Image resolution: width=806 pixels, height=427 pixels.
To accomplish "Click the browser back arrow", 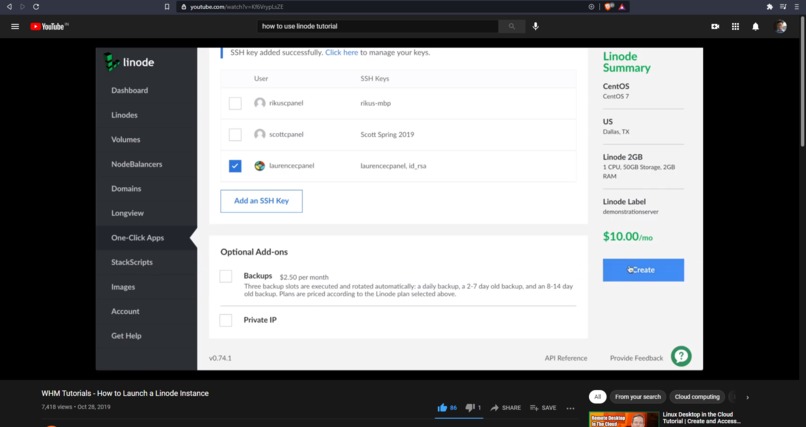I will pos(9,7).
